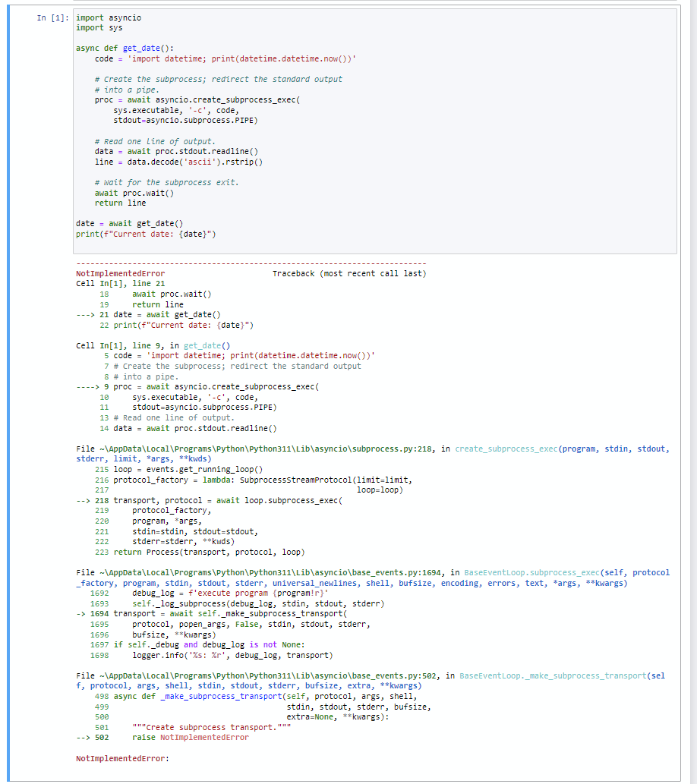Click inside the code cell editor
Screen dimensions: 697x784
point(375,131)
